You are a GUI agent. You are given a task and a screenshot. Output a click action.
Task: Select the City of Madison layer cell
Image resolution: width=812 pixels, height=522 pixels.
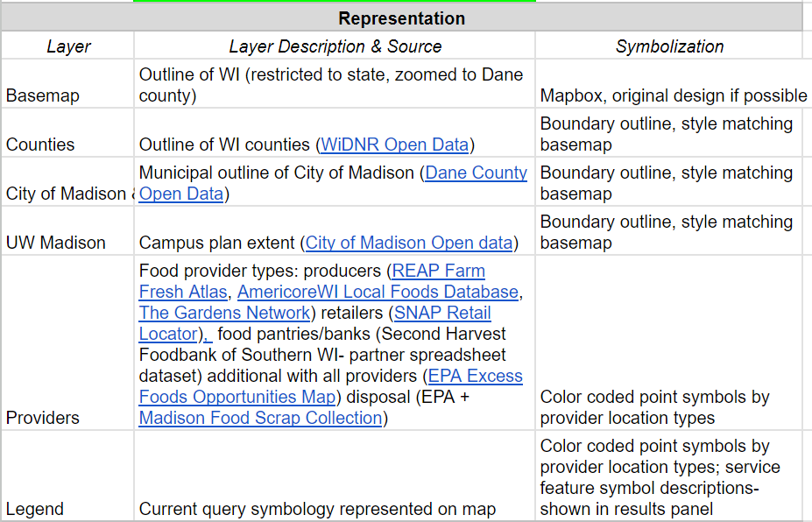(x=67, y=182)
